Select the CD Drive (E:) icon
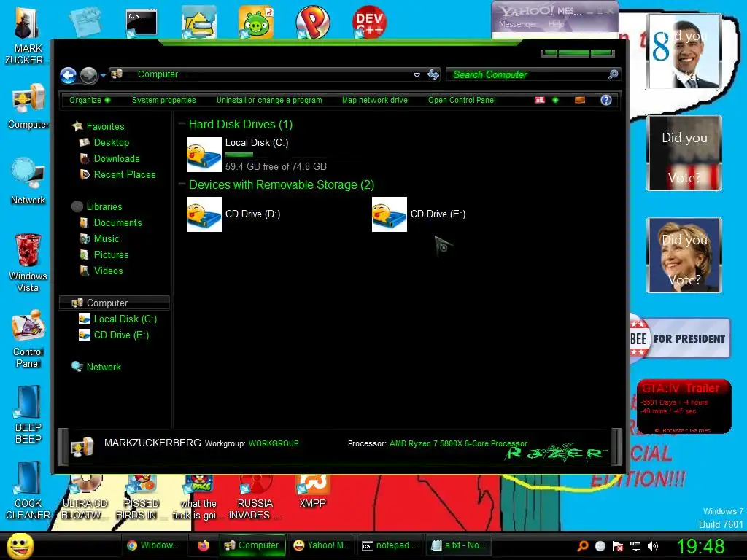747x560 pixels. click(390, 214)
